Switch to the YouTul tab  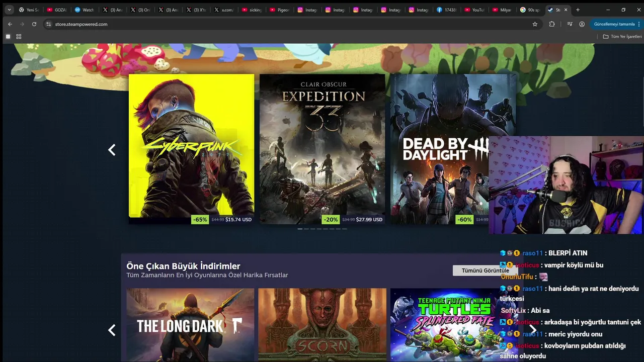pyautogui.click(x=474, y=10)
